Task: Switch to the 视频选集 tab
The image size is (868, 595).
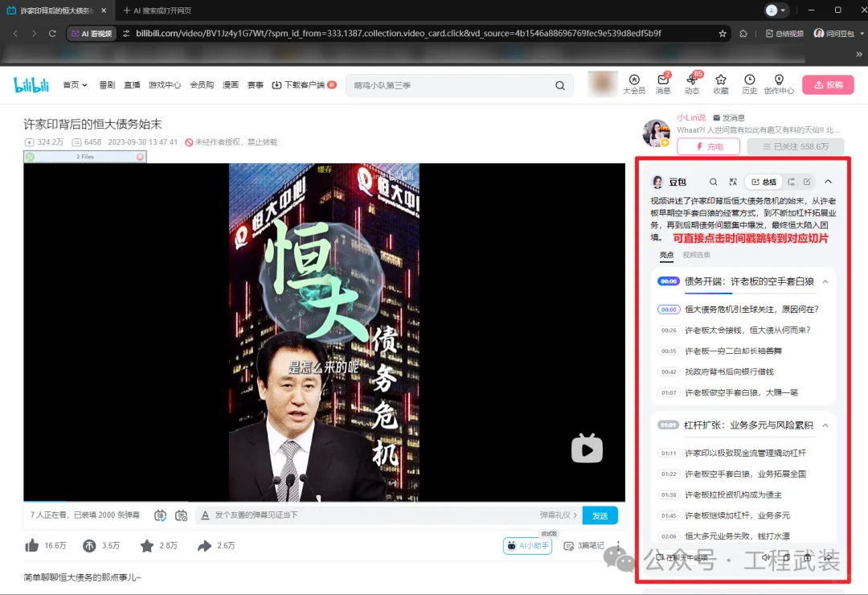Action: (x=698, y=255)
